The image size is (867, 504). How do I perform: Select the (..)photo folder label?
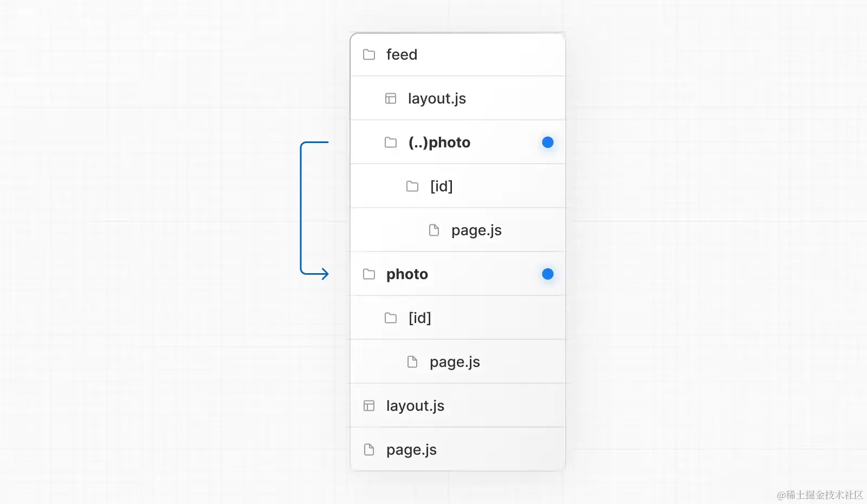439,143
